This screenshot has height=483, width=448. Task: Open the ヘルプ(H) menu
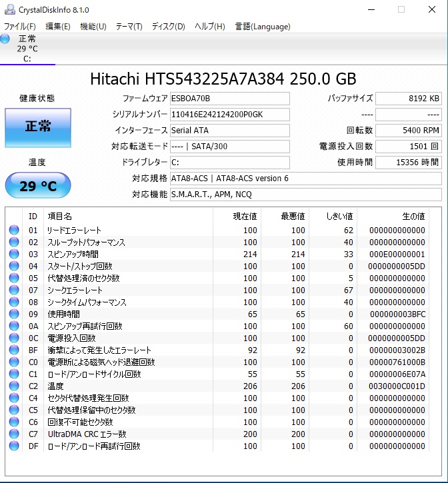[209, 27]
